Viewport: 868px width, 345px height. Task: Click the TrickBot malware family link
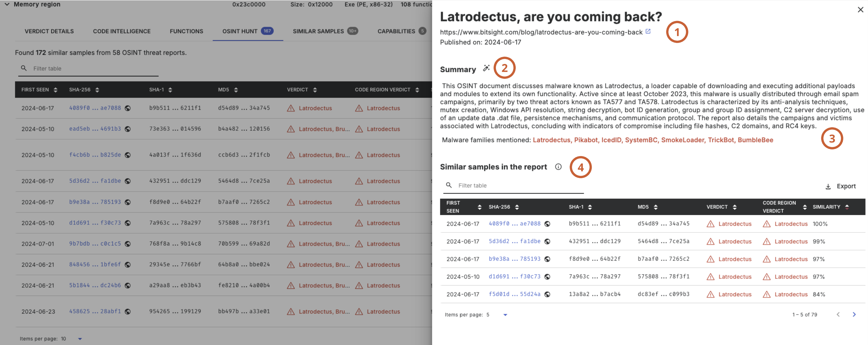tap(720, 140)
